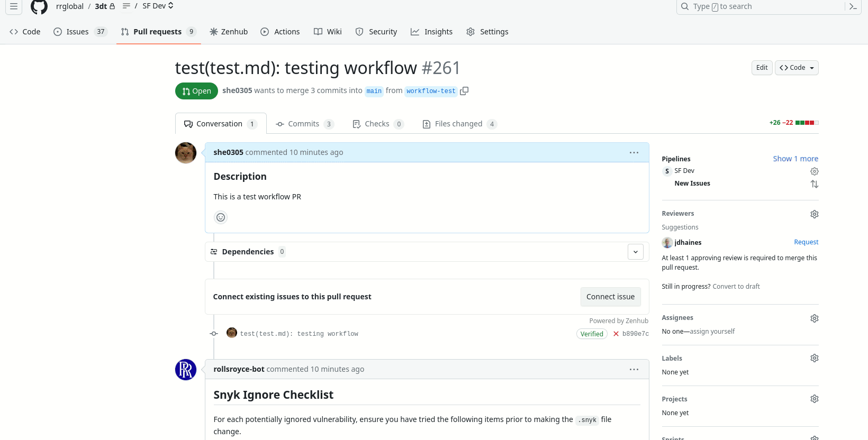Click the workflow-test branch link
Image resolution: width=868 pixels, height=440 pixels.
[x=431, y=91]
